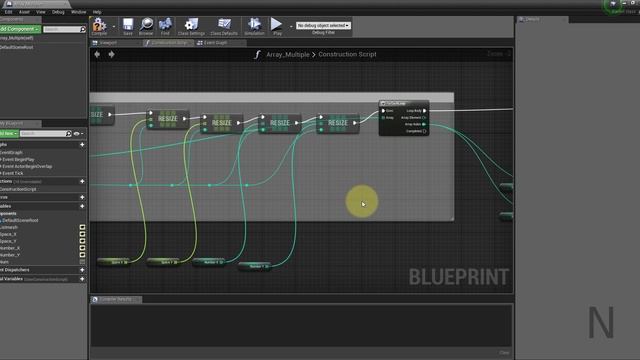
Task: Toggle visibility eye for the Space_Y variable
Action: pyautogui.click(x=82, y=241)
